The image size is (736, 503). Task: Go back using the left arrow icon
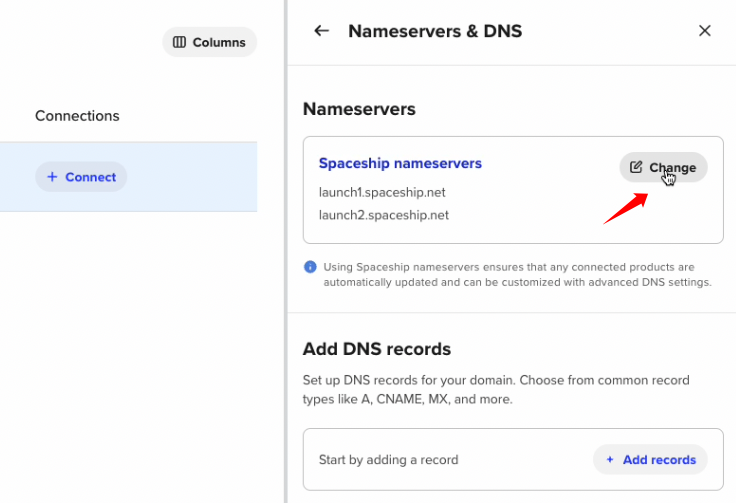[x=322, y=31]
